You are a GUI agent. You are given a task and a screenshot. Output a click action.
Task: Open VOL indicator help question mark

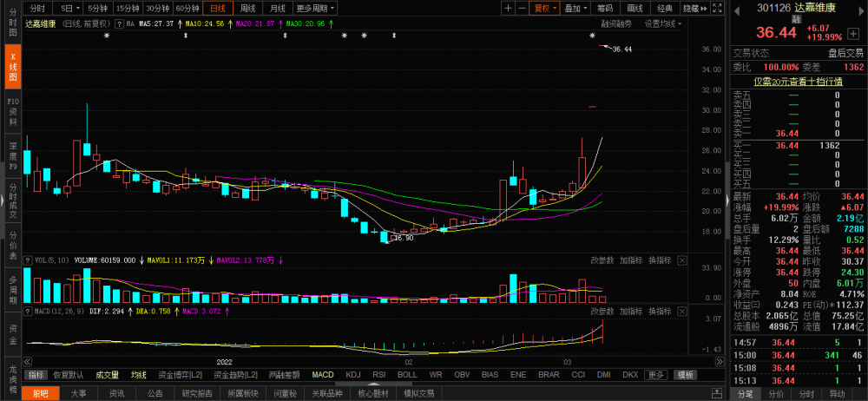[28, 260]
